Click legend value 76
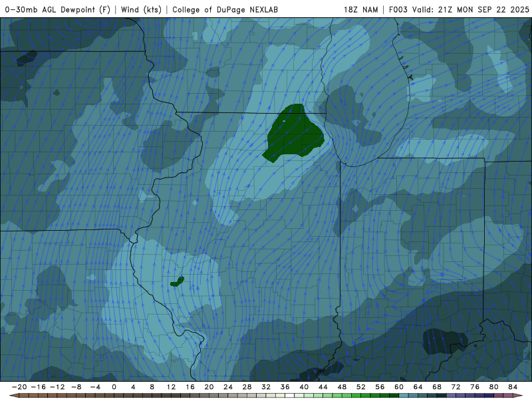The height and width of the screenshot is (399, 532). (475, 387)
